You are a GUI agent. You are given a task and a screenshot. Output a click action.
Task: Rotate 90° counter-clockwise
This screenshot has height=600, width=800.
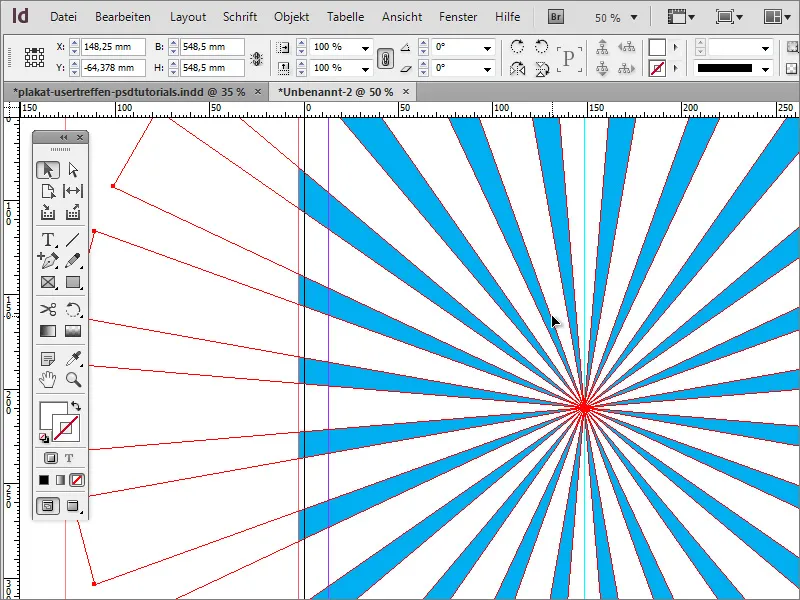(541, 47)
